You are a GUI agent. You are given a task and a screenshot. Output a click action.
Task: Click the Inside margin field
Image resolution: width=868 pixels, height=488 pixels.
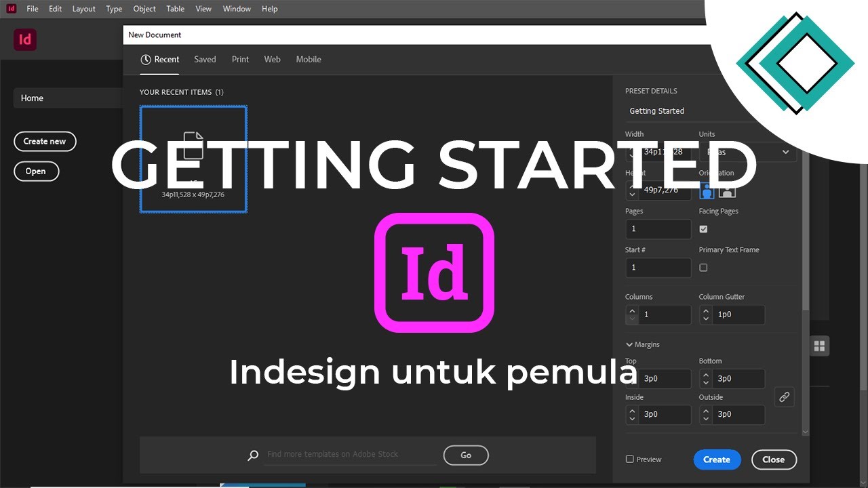665,414
